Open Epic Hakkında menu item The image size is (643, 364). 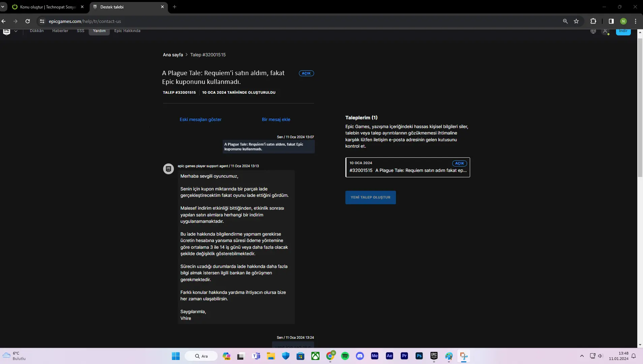tap(127, 31)
